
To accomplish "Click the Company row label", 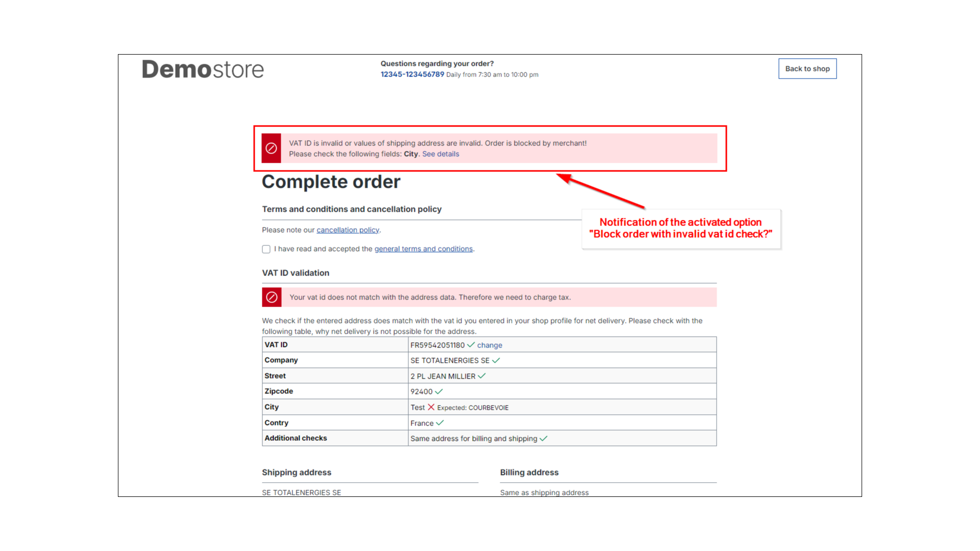I will [281, 360].
